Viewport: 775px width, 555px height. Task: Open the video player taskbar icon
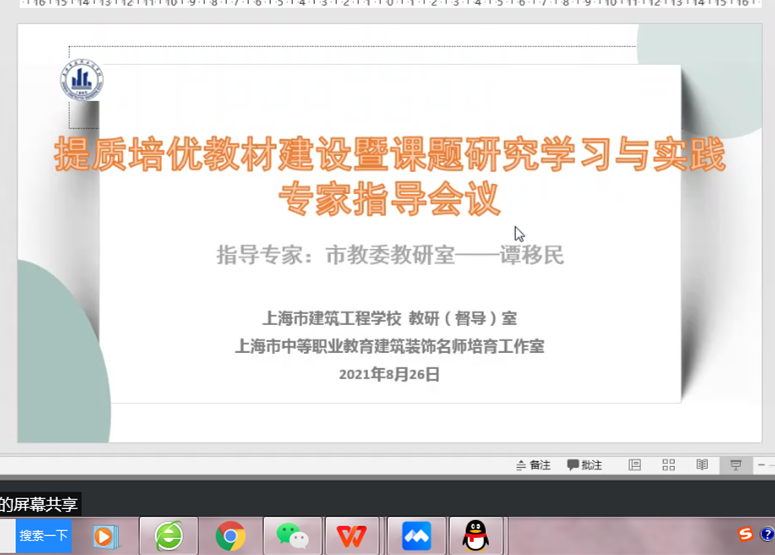click(x=105, y=537)
